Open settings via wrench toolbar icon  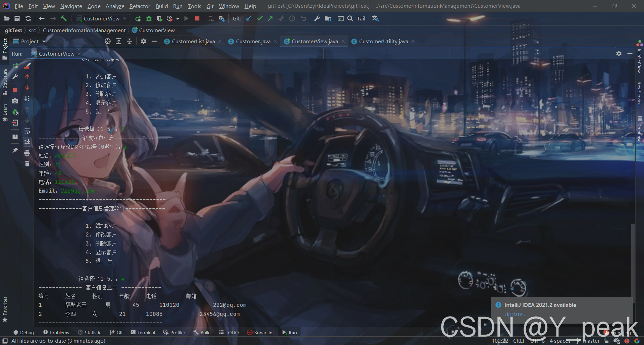click(x=317, y=18)
